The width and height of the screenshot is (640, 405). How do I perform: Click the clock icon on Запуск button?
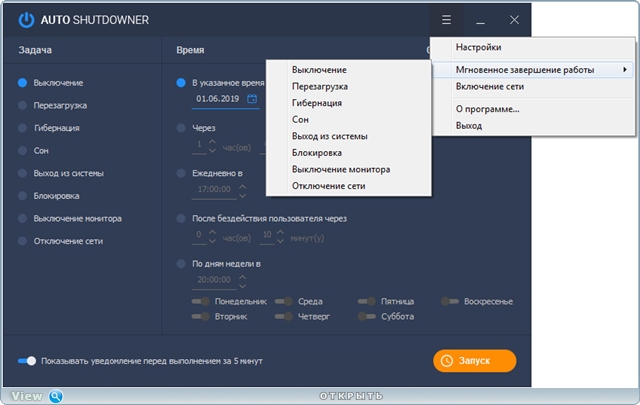pyautogui.click(x=447, y=360)
